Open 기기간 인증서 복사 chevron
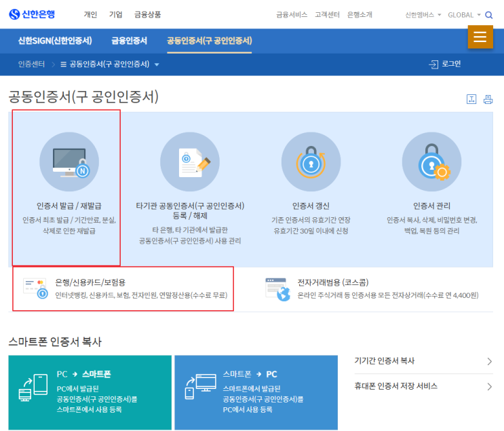 pos(489,362)
